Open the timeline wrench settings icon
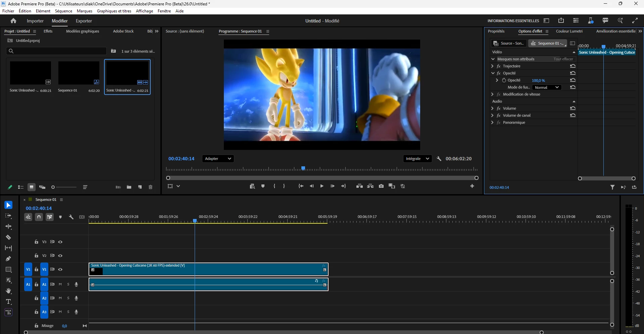The image size is (644, 334). pyautogui.click(x=71, y=217)
